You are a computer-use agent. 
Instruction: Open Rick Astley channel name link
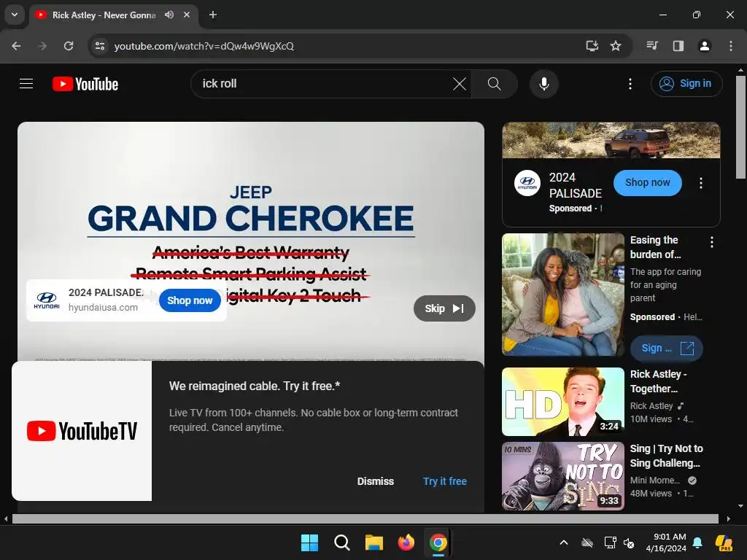[x=651, y=405]
